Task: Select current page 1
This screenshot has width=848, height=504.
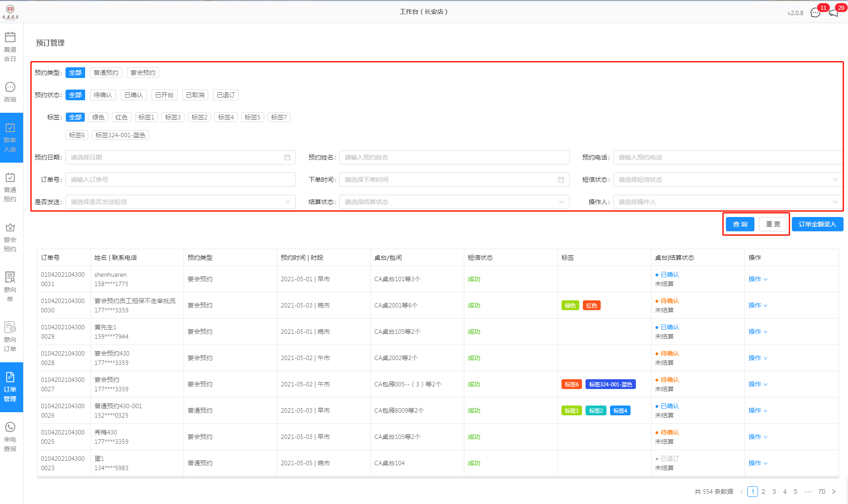Action: pos(753,492)
